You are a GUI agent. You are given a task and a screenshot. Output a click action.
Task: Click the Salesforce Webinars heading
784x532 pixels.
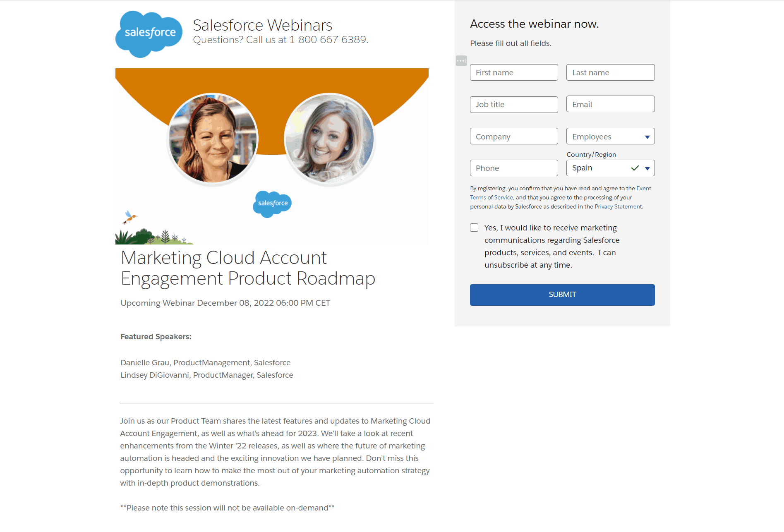pos(262,25)
